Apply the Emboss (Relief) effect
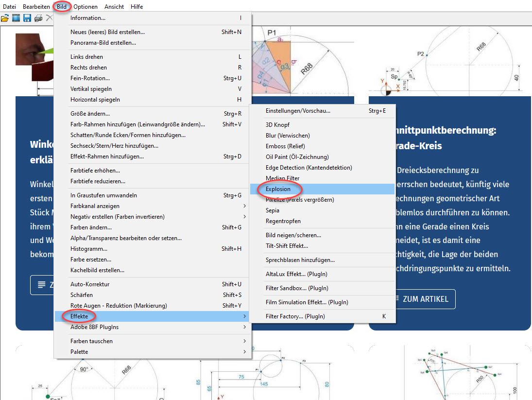The image size is (532, 400). pyautogui.click(x=322, y=146)
